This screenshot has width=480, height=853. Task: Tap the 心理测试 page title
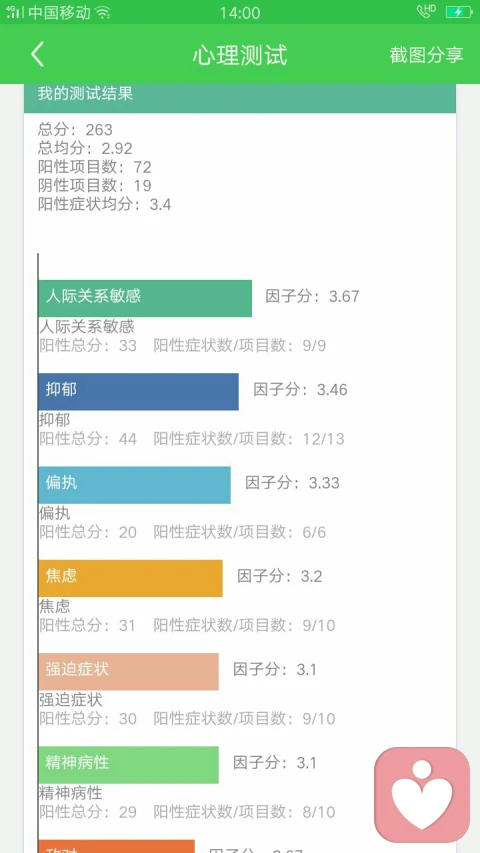click(239, 55)
